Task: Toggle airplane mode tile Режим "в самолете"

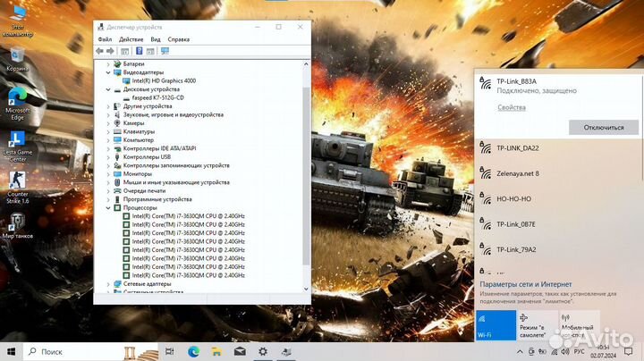Action: point(538,325)
